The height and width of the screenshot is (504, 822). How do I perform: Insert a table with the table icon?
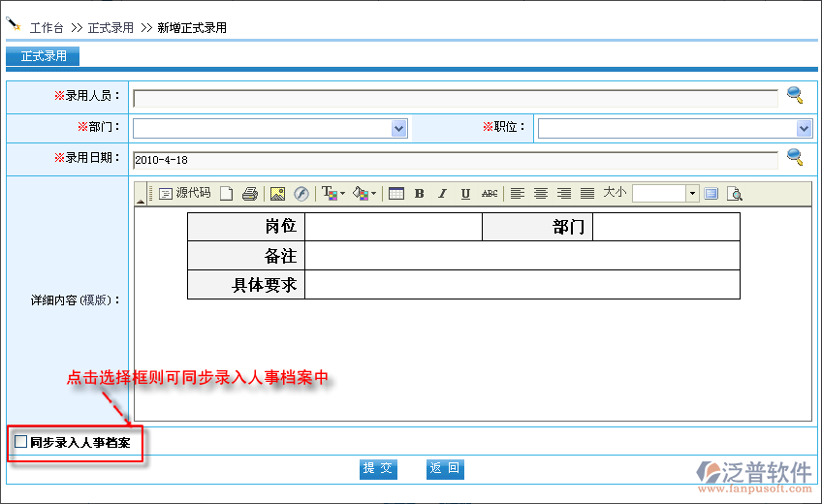[x=395, y=194]
